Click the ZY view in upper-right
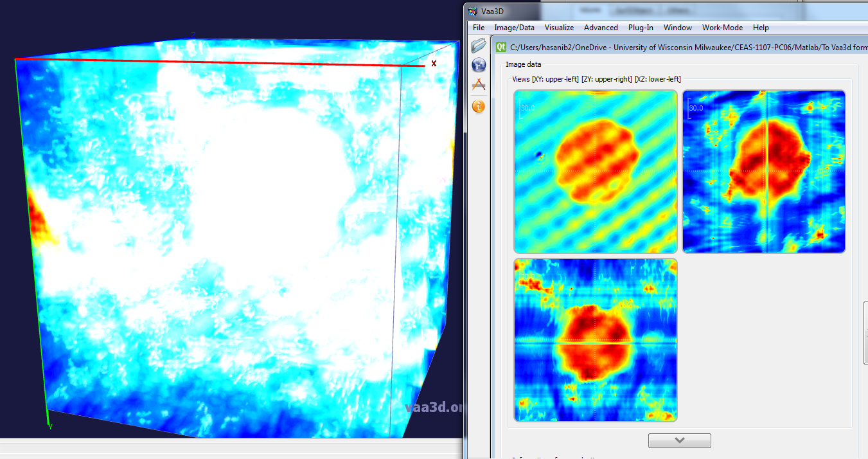Viewport: 868px width, 459px height. pyautogui.click(x=763, y=172)
